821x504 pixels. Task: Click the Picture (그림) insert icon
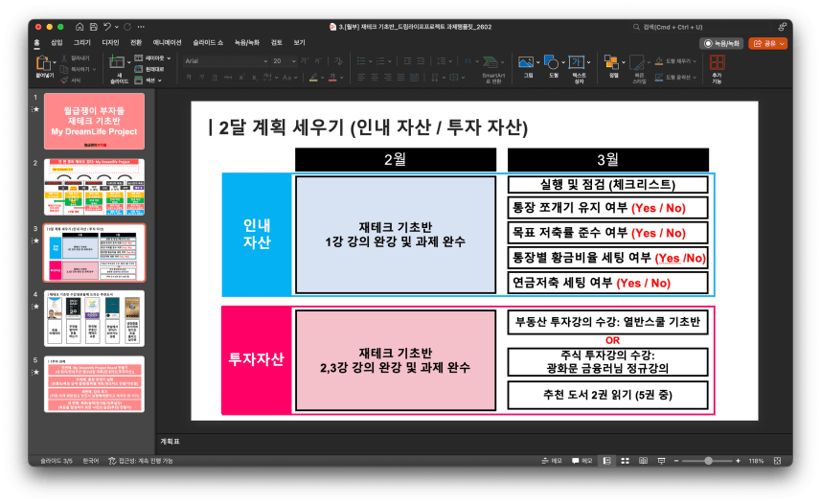tap(527, 63)
